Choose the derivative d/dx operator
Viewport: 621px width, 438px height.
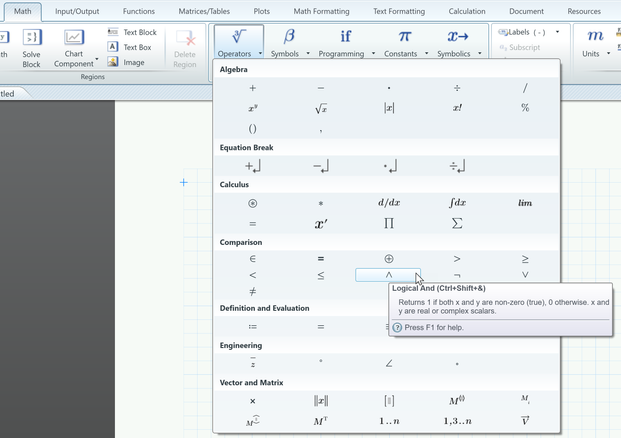pyautogui.click(x=389, y=203)
